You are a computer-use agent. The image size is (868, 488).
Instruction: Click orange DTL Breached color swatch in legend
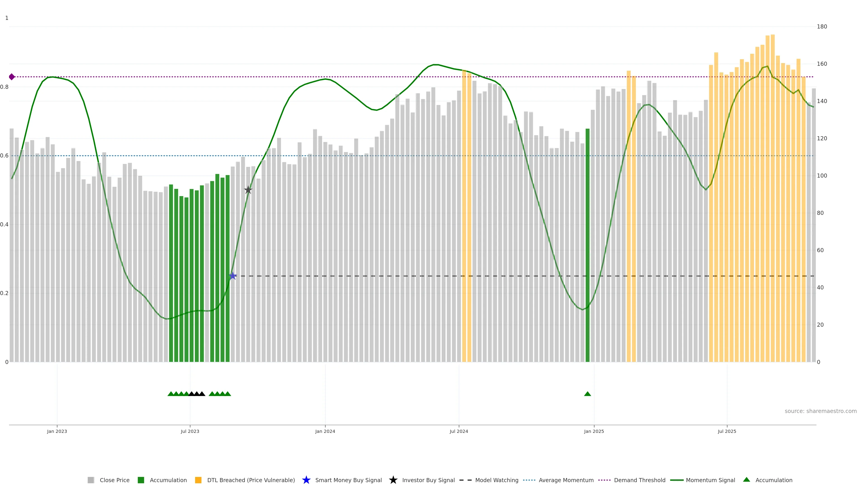(x=198, y=480)
